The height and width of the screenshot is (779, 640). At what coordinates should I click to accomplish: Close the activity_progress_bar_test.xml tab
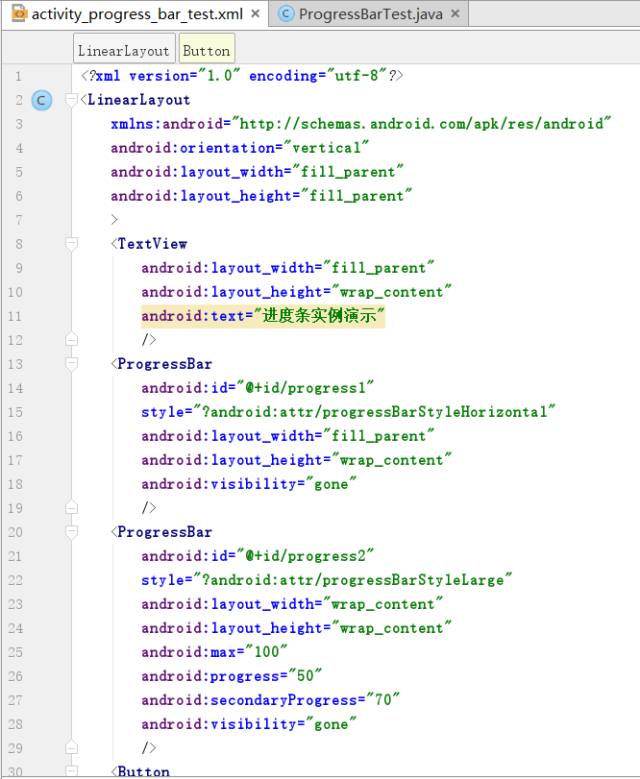[x=255, y=14]
